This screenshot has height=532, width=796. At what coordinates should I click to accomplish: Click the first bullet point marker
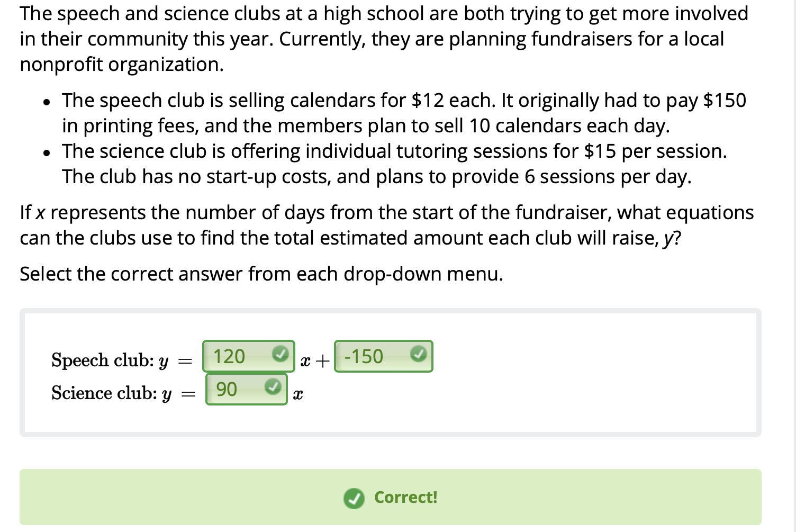(x=48, y=102)
